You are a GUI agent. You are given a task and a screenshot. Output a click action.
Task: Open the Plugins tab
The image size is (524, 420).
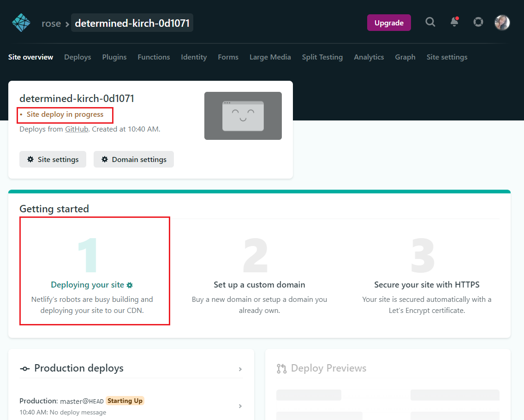(114, 57)
